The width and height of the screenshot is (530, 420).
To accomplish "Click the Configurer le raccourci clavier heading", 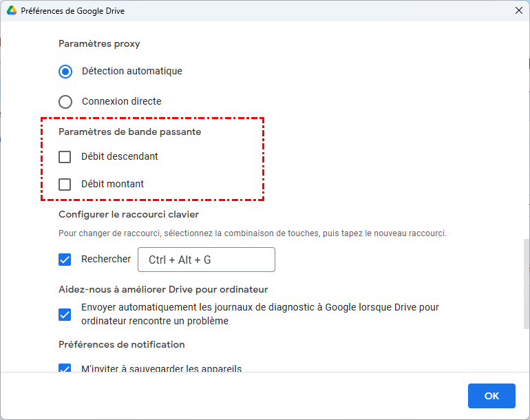I will tap(129, 214).
